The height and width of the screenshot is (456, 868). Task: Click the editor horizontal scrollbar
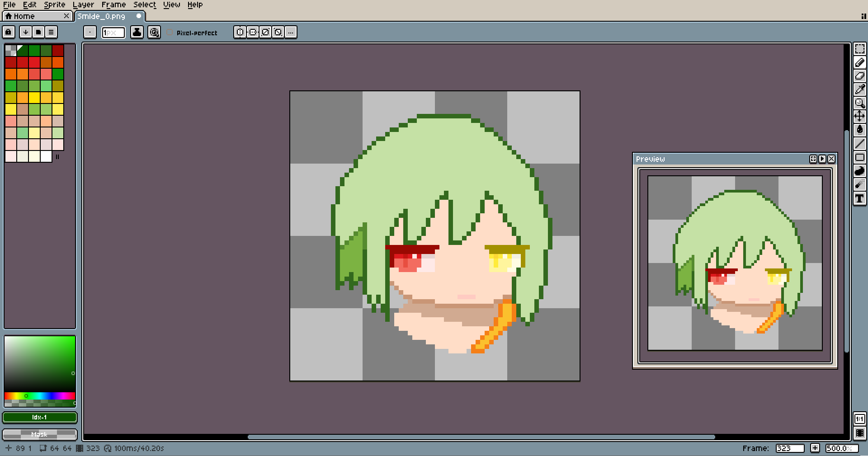tap(481, 437)
